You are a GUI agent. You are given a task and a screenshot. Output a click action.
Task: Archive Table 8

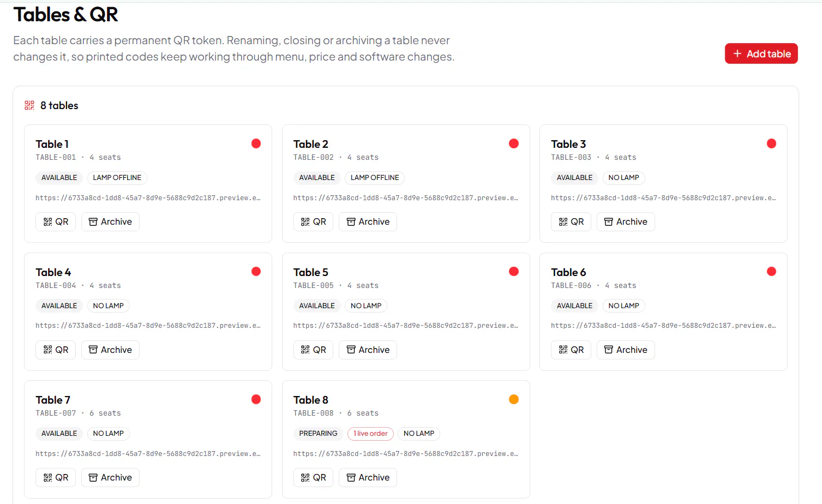click(368, 477)
